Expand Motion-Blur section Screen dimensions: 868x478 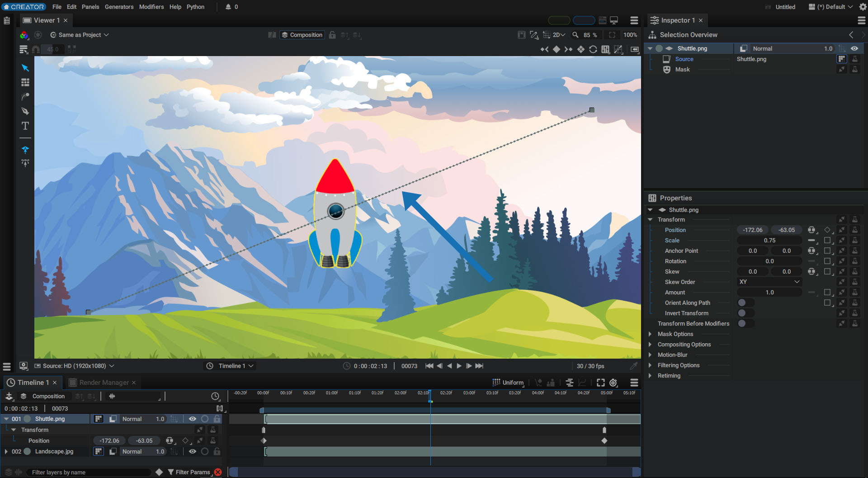pos(650,355)
